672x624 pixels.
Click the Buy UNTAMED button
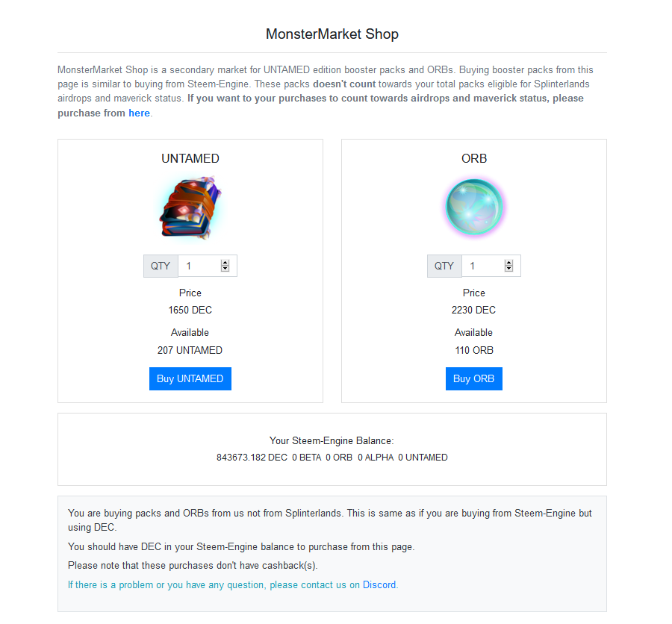(x=190, y=379)
